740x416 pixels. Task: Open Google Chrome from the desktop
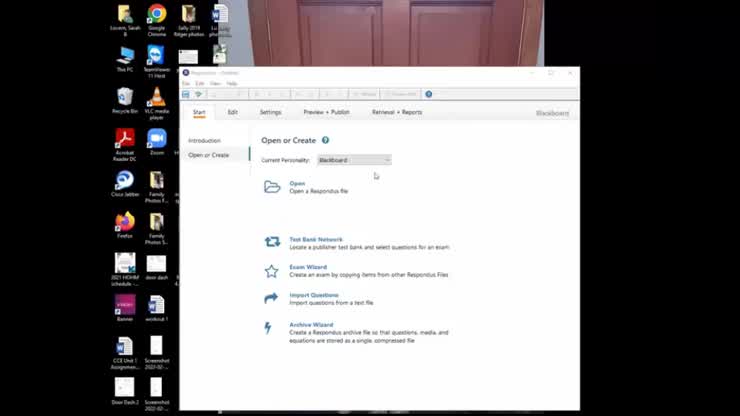tap(157, 14)
